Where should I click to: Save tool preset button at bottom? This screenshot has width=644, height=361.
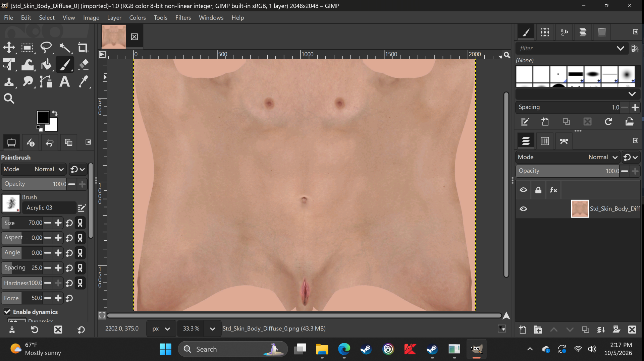(x=12, y=330)
